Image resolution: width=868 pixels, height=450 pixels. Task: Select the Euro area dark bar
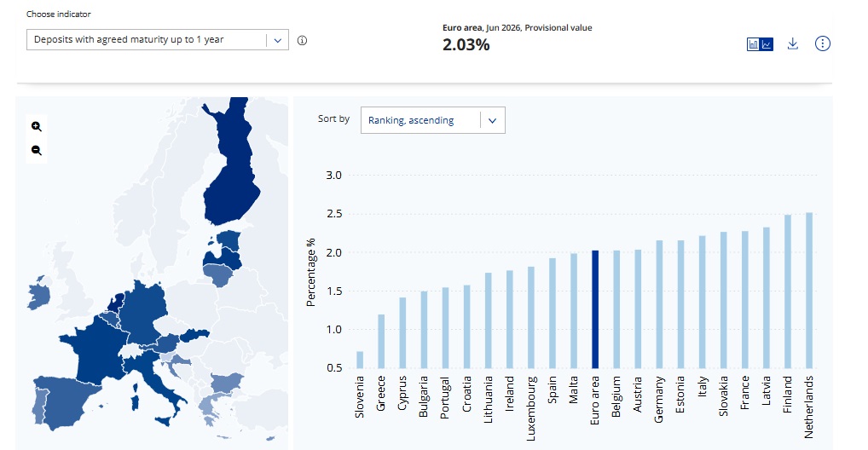[595, 309]
